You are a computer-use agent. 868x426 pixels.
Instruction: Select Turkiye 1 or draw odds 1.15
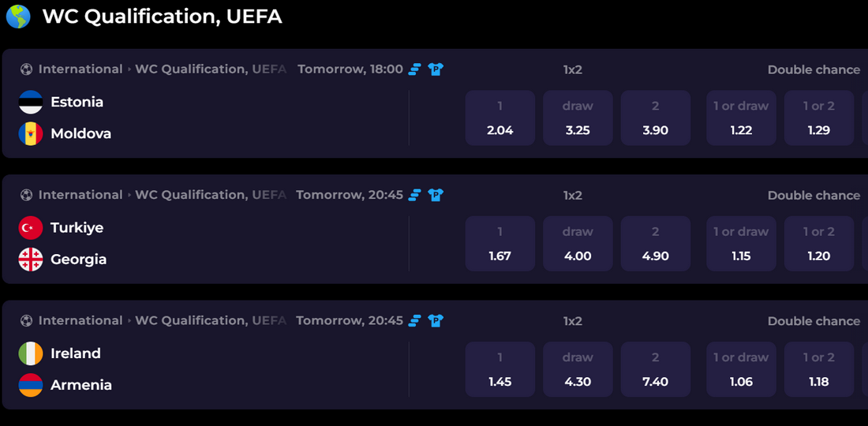(x=740, y=244)
